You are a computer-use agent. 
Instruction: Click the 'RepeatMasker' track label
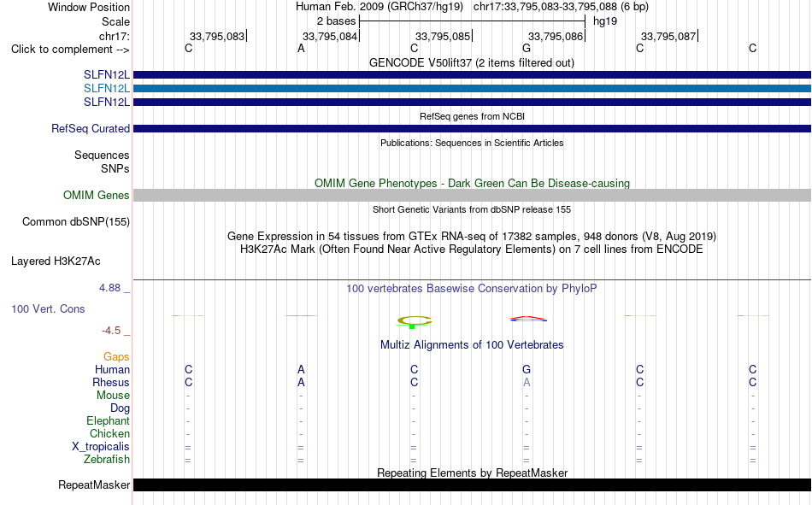(x=94, y=484)
